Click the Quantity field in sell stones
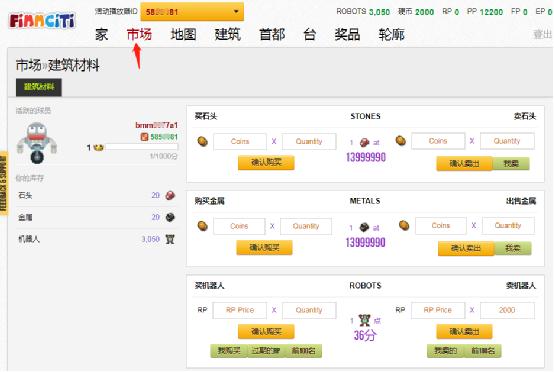The width and height of the screenshot is (554, 372). tap(507, 141)
